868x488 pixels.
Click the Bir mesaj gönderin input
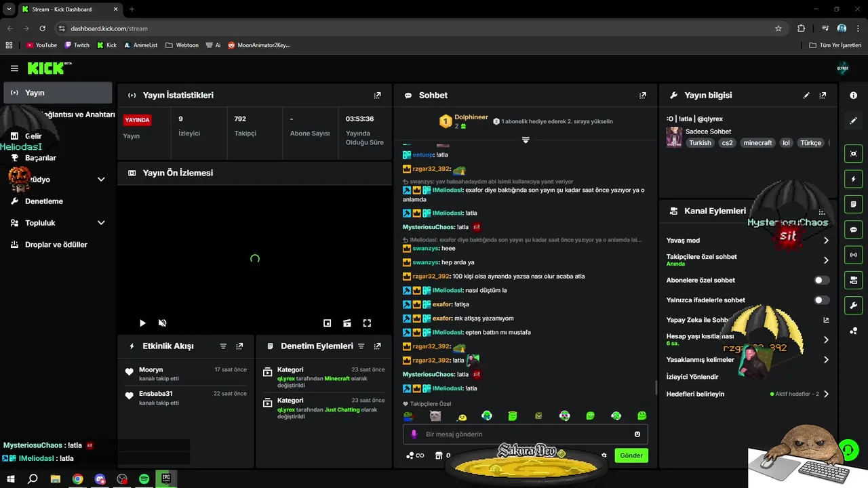pos(526,434)
